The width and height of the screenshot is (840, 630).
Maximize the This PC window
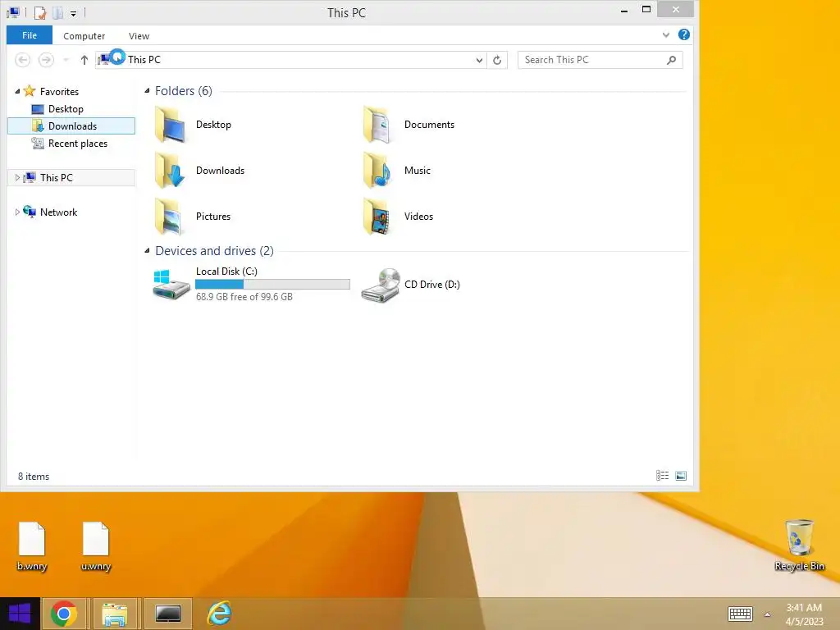[646, 10]
